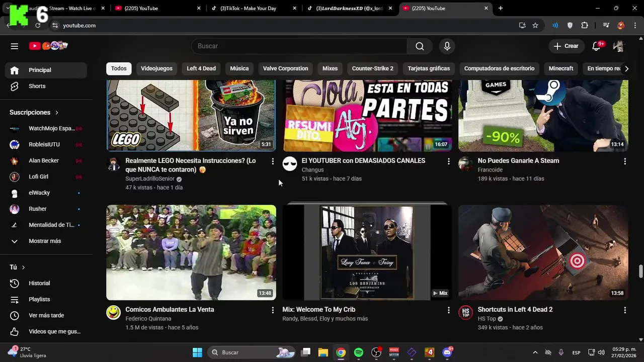The height and width of the screenshot is (362, 644).
Task: Select the Videojuegos filter chip
Action: pyautogui.click(x=156, y=68)
